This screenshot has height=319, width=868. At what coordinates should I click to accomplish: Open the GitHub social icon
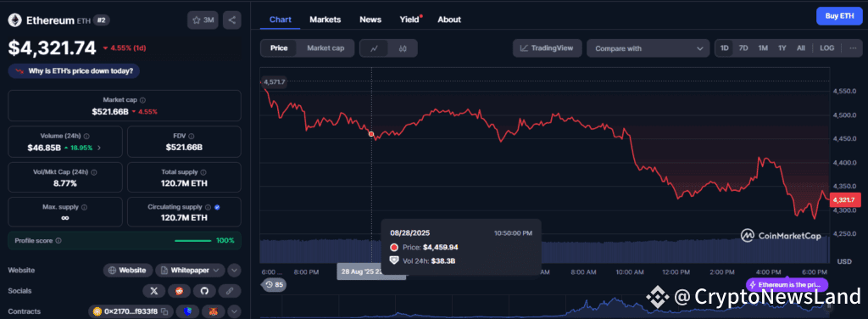(204, 291)
